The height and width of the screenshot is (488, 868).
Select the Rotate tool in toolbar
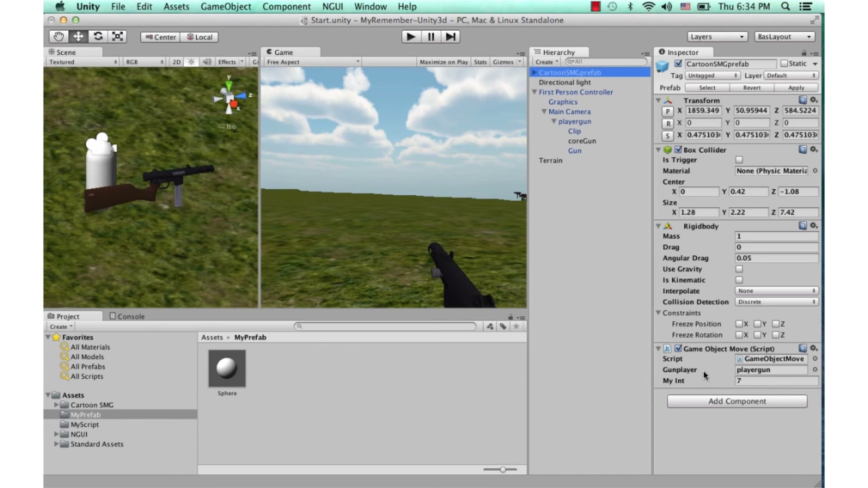(98, 37)
